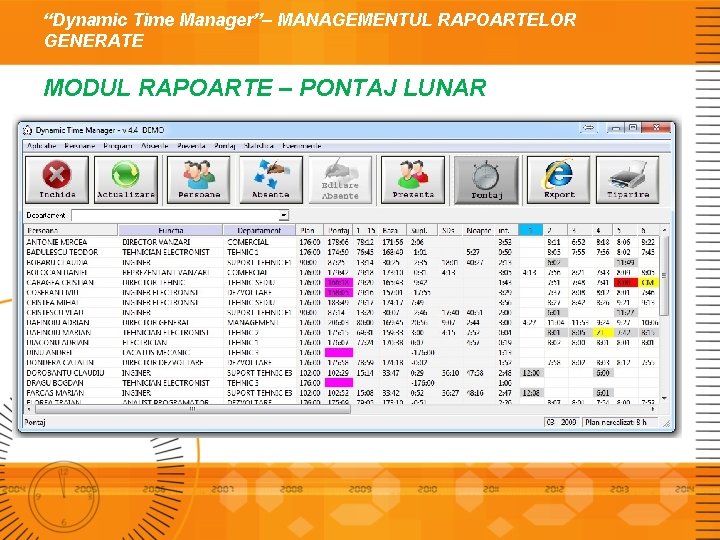720x540 pixels.
Task: Open the Absente toolbar button
Action: [271, 180]
